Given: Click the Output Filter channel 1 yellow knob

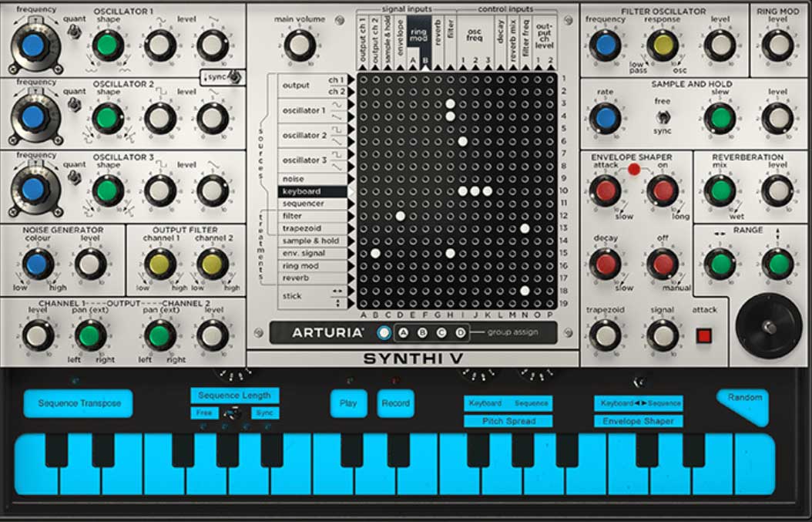Looking at the screenshot, I should (159, 264).
